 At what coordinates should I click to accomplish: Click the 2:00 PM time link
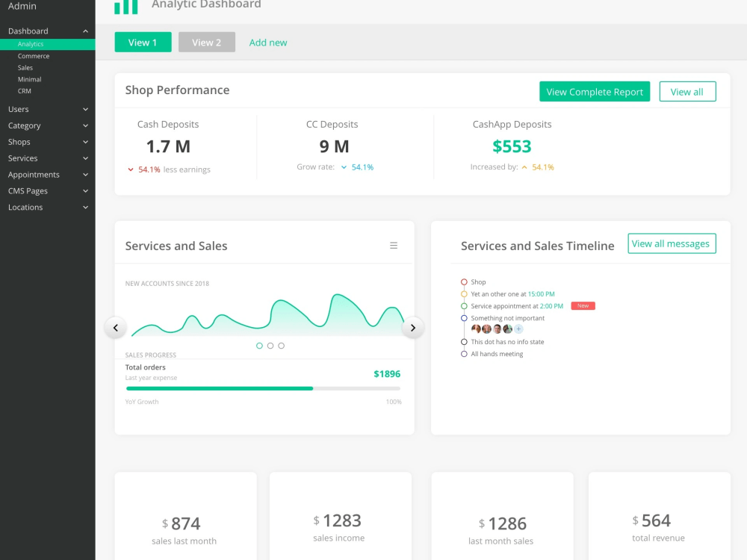click(x=551, y=305)
